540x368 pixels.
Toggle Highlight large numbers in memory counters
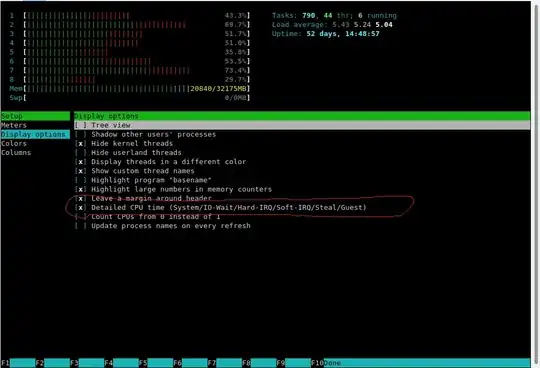pos(81,189)
